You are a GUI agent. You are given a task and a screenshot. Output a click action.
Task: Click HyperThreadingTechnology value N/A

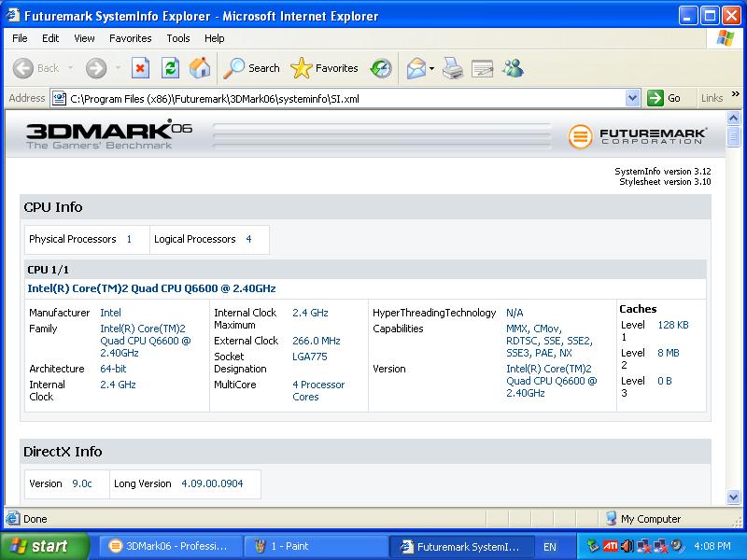pos(514,313)
